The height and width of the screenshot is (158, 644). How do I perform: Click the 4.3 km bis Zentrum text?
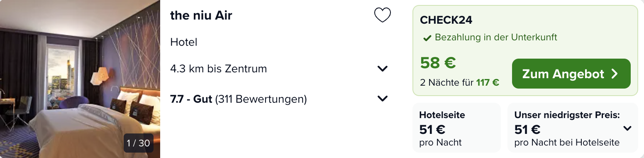218,69
